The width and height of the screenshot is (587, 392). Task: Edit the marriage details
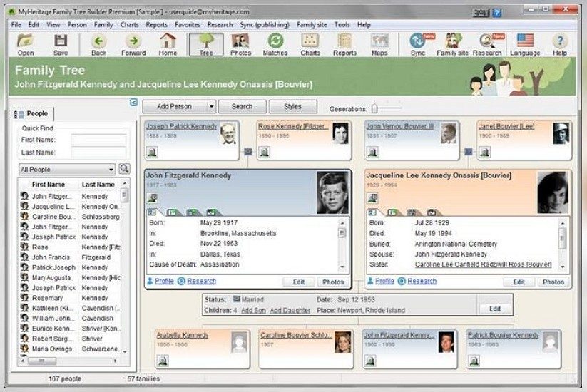(x=495, y=309)
